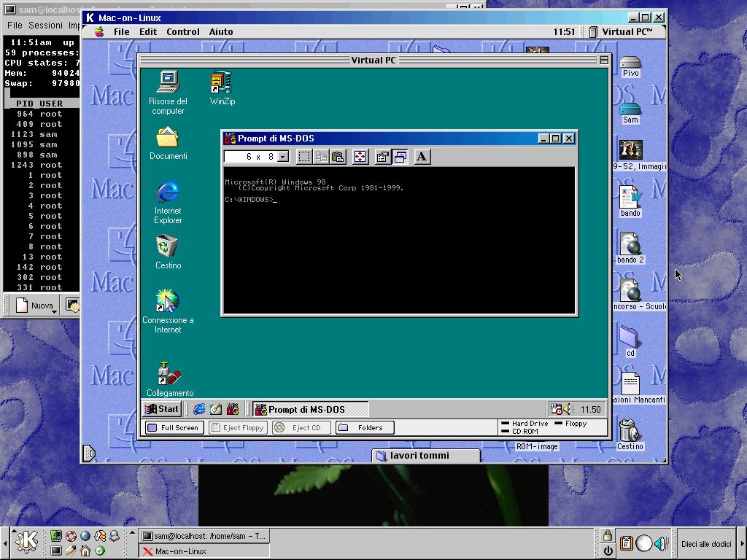The width and height of the screenshot is (747, 560).
Task: Open the Font settings 'A' toolbar button
Action: [x=422, y=157]
